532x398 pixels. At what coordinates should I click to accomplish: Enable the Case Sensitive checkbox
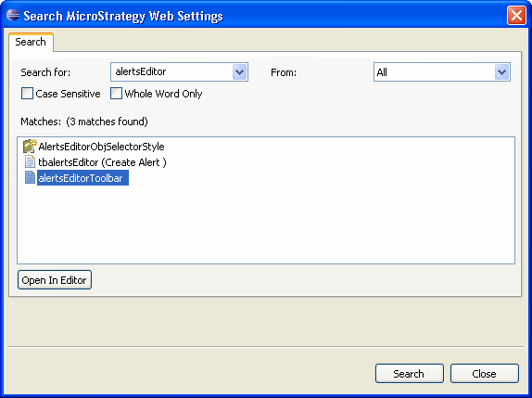(27, 94)
